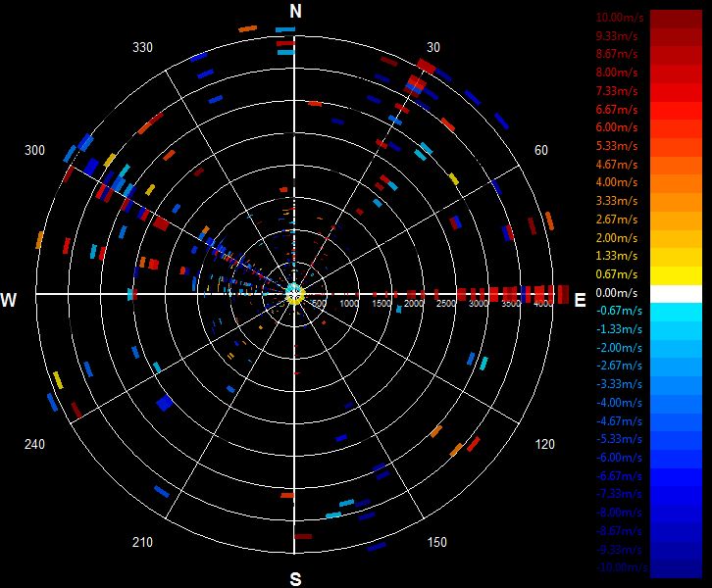Select the 150 degree bearing label

click(436, 542)
